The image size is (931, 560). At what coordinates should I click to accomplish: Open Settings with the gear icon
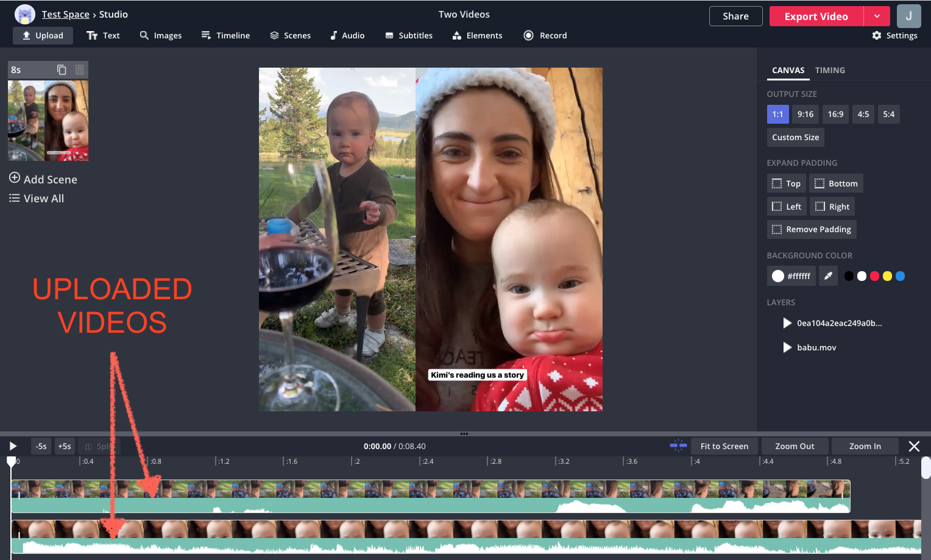coord(894,35)
